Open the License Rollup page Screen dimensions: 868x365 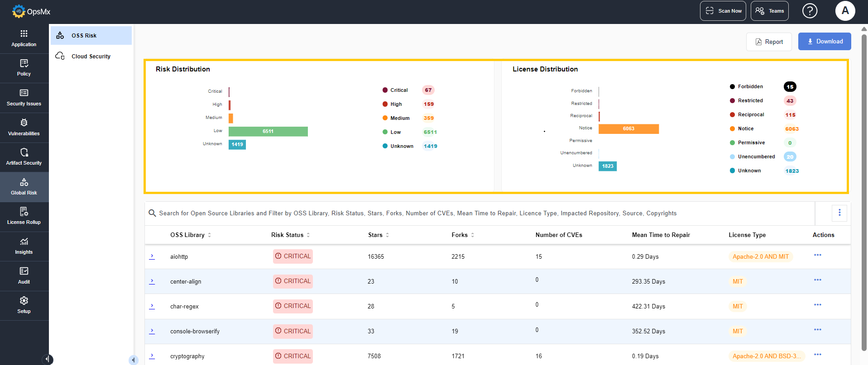24,216
